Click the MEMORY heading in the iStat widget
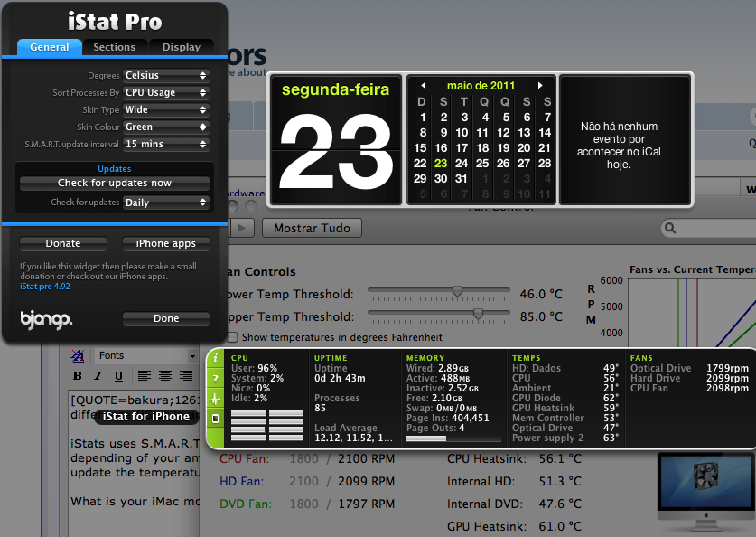 425,358
